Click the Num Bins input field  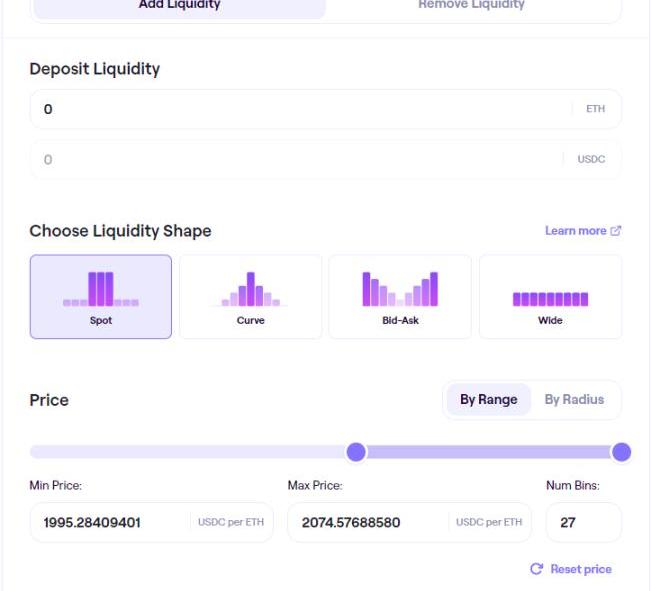583,522
